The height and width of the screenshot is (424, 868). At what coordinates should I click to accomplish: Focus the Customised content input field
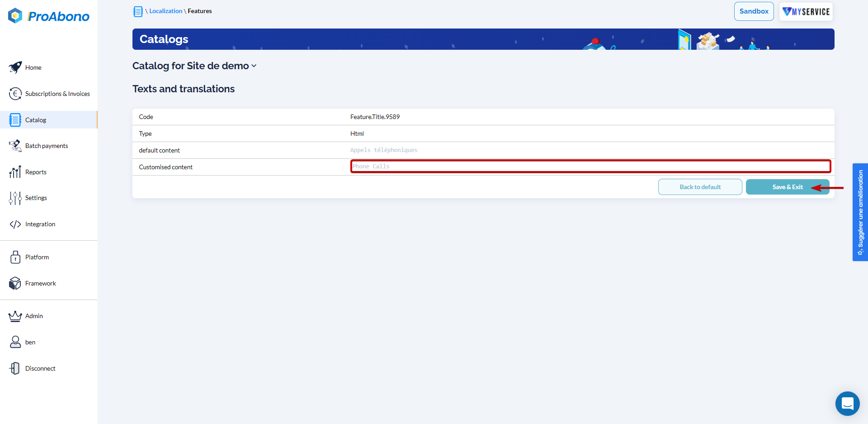591,166
